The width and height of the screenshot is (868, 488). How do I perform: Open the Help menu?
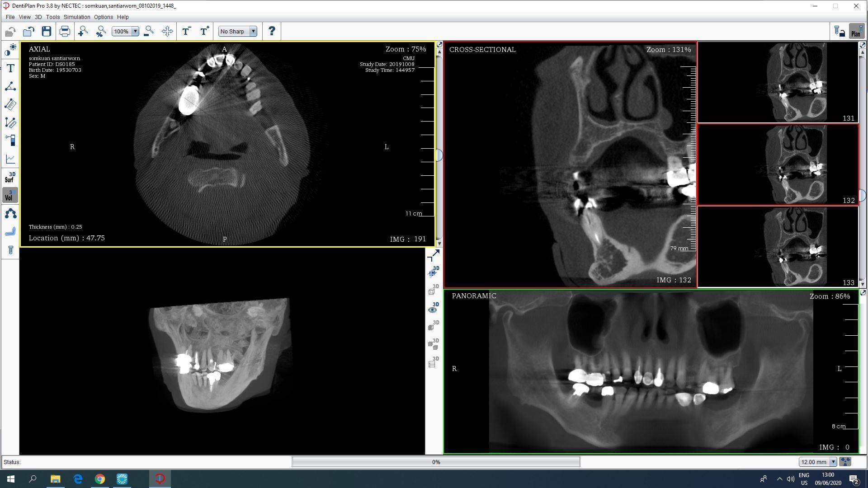click(x=123, y=17)
